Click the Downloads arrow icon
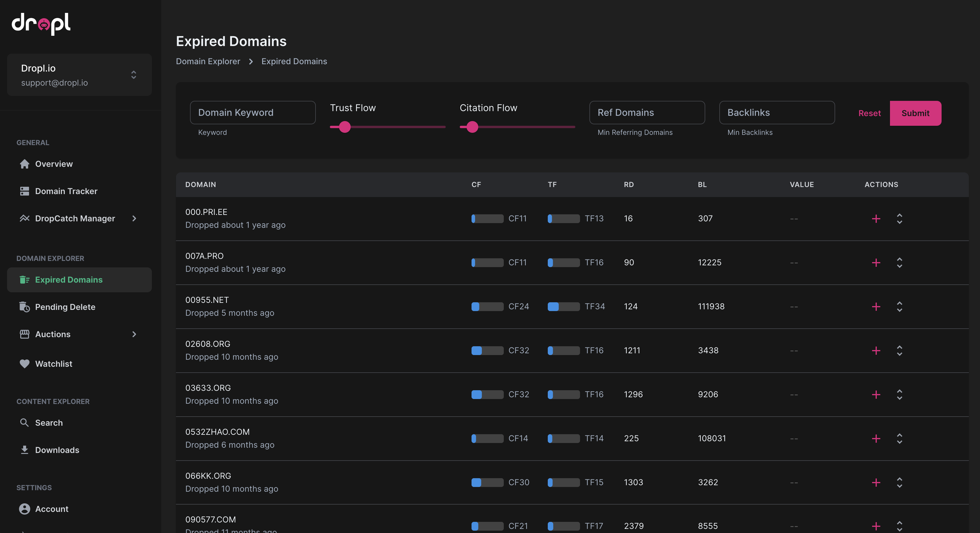The height and width of the screenshot is (533, 980). point(25,450)
